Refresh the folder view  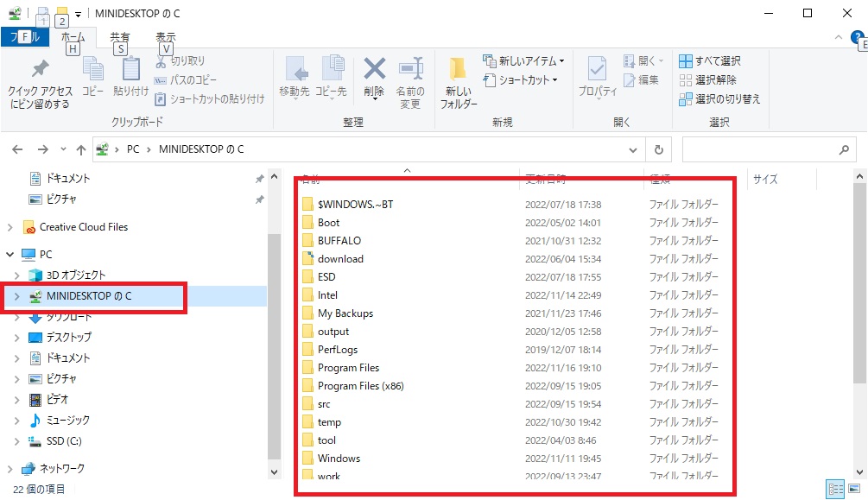659,149
